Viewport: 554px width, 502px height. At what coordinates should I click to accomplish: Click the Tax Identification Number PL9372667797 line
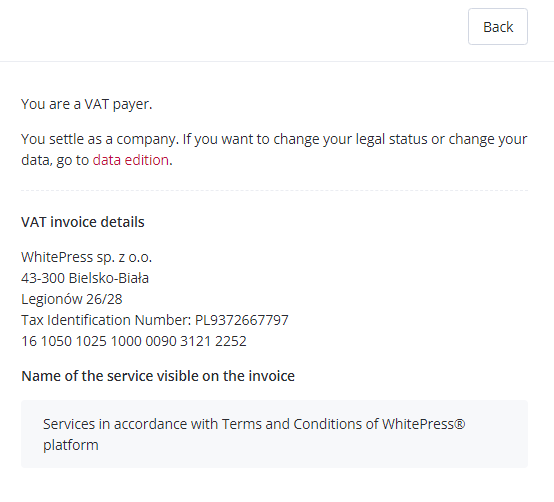point(155,320)
